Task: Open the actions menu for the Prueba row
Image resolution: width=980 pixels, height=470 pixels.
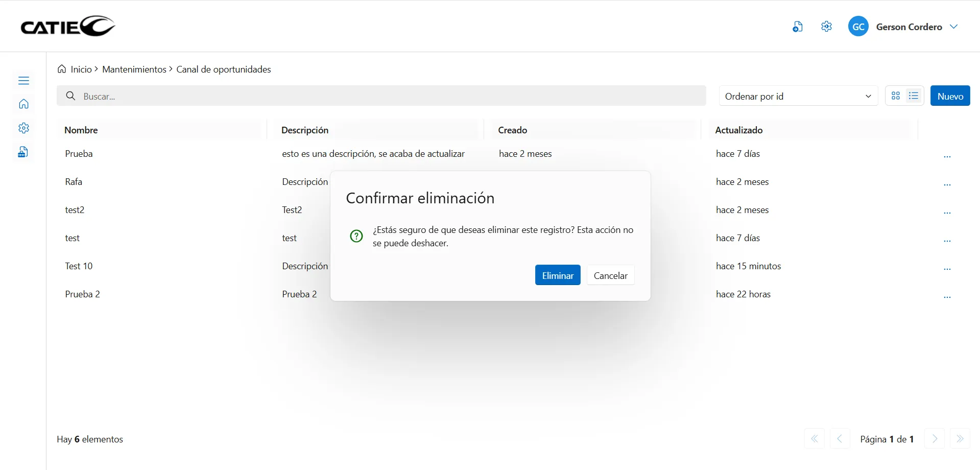Action: [947, 156]
